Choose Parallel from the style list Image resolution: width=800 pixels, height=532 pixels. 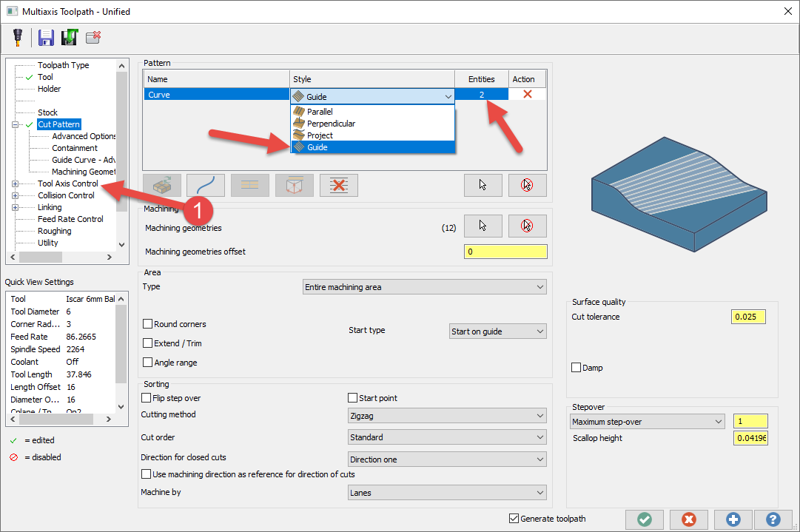(372, 111)
